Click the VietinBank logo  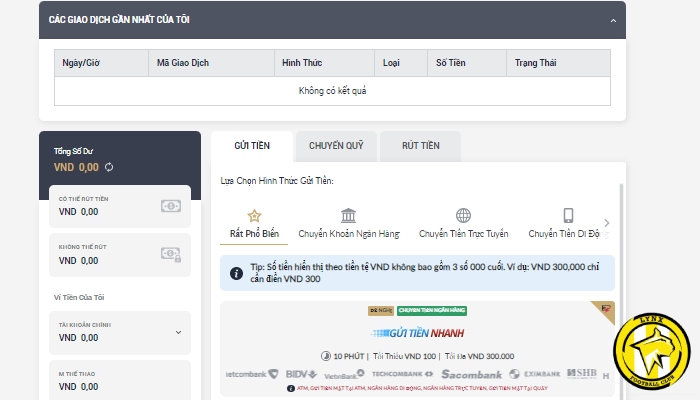(344, 375)
